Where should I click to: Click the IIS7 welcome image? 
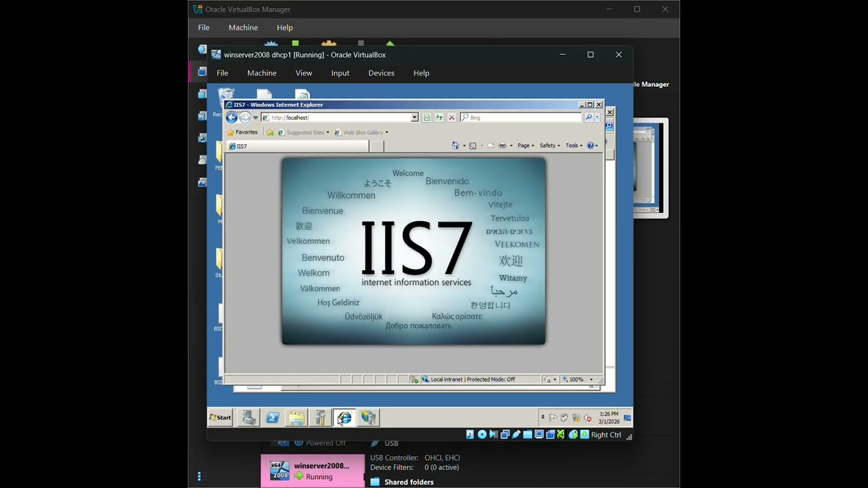[414, 251]
